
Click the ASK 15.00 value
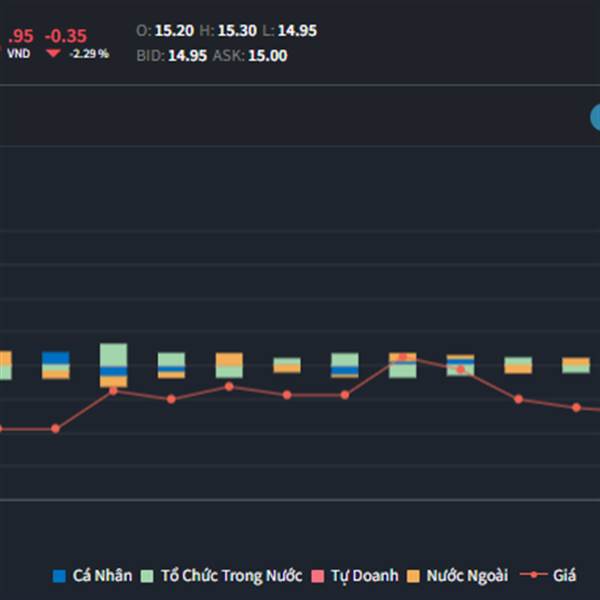tap(268, 56)
